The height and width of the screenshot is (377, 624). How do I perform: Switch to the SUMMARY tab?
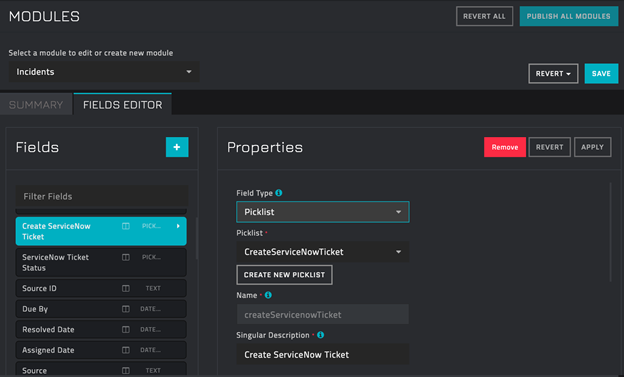coord(36,105)
